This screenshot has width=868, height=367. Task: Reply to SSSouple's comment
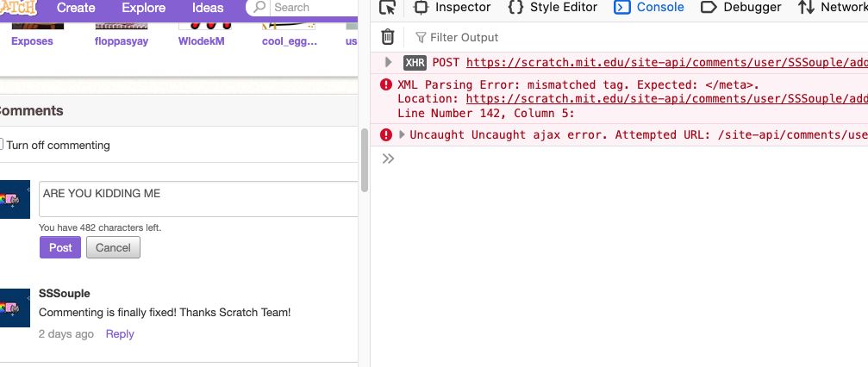(x=120, y=333)
